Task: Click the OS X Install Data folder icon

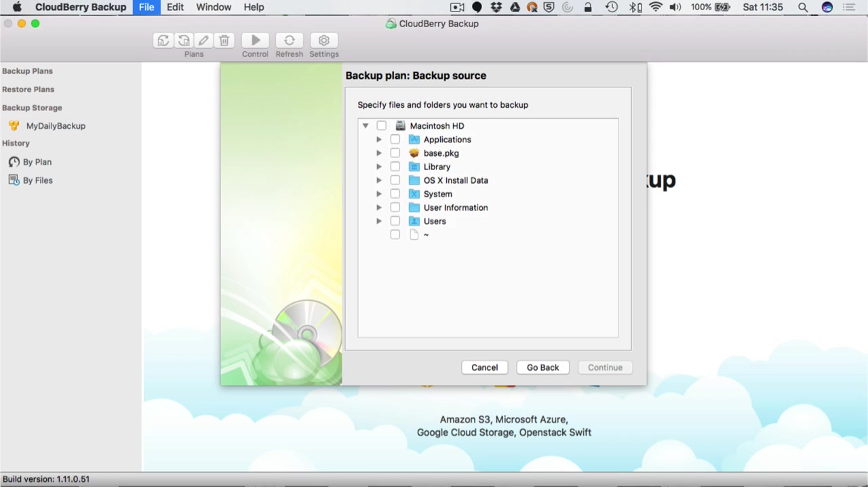Action: point(414,180)
